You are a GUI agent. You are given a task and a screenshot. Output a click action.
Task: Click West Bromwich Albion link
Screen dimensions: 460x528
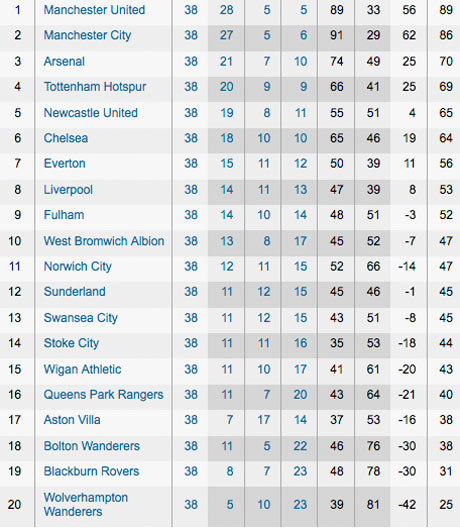coord(104,241)
